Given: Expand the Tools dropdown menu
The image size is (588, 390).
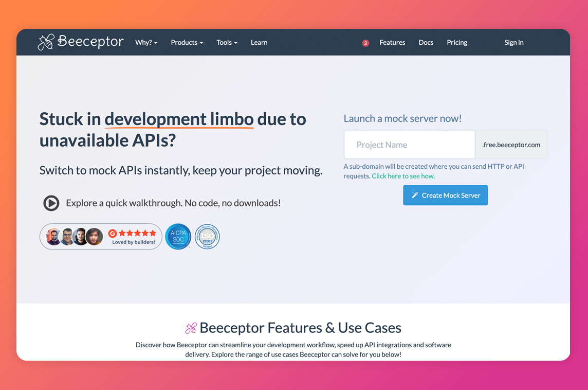Looking at the screenshot, I should point(227,42).
